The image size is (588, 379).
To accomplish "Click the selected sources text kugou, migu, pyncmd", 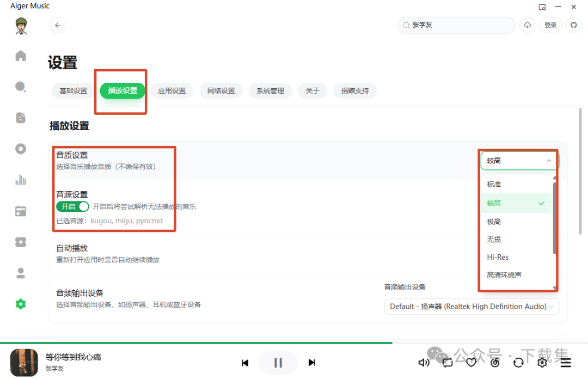I will point(127,221).
